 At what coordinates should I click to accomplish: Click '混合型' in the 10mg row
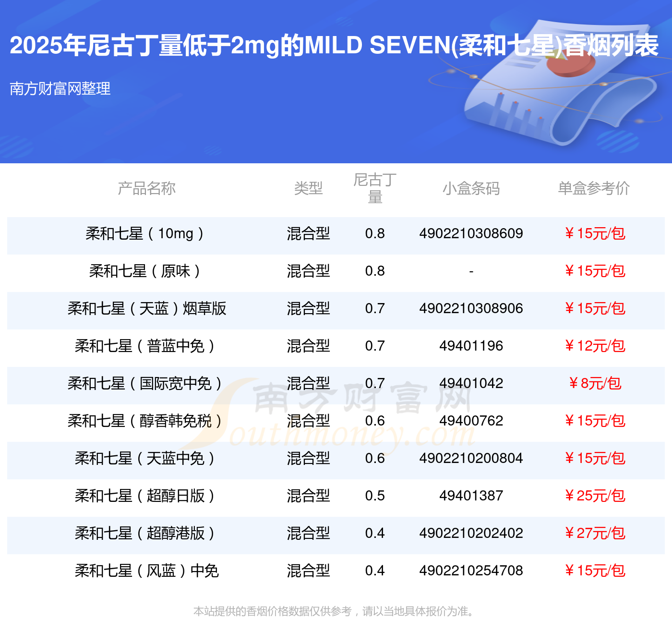(308, 233)
